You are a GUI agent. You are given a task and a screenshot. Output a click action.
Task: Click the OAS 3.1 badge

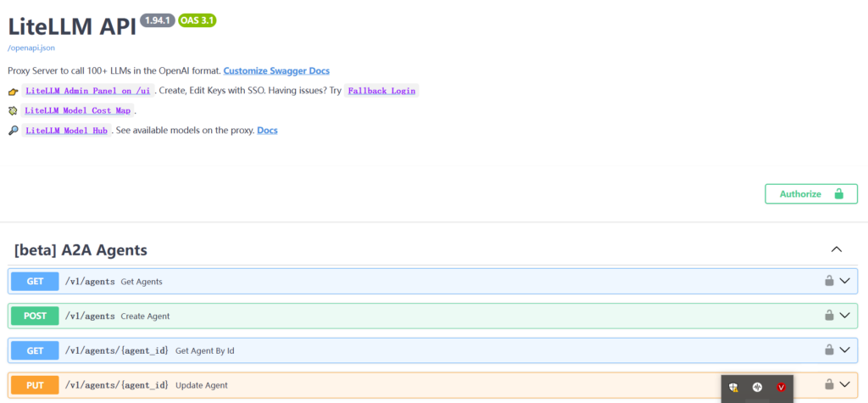click(x=197, y=20)
